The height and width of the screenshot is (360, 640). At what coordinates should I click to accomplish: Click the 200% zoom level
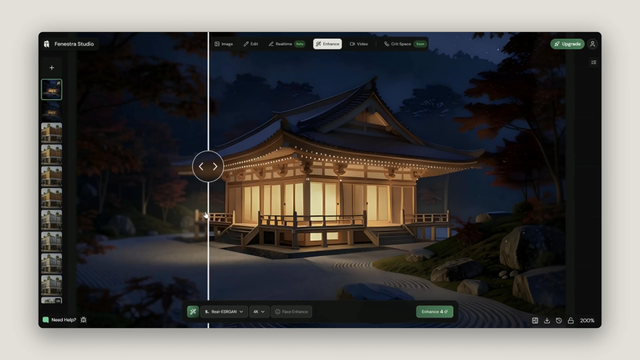tap(587, 320)
